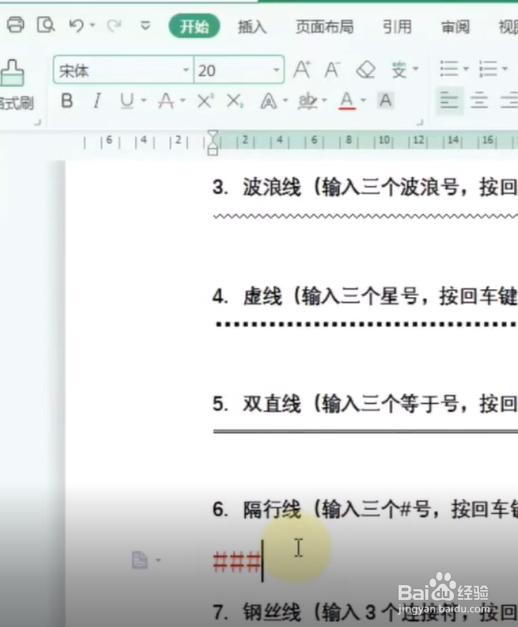Select center alignment icon
The width and height of the screenshot is (518, 627).
coord(479,101)
